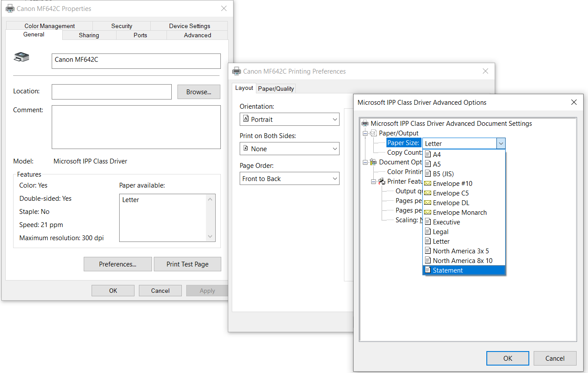Select the Envelope Monarch paper size
The width and height of the screenshot is (588, 373).
(459, 212)
